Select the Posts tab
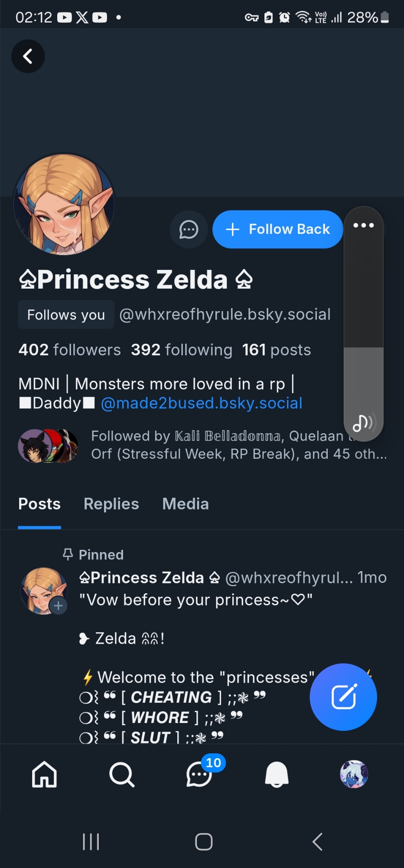This screenshot has width=404, height=868. (x=39, y=504)
